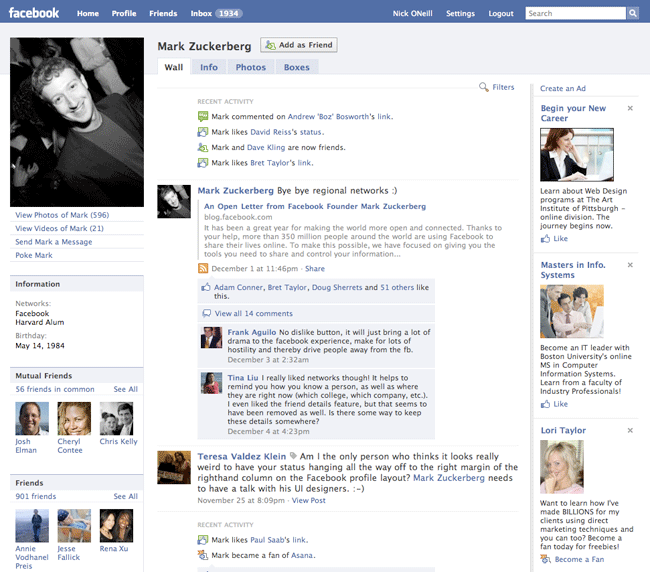The height and width of the screenshot is (572, 650).
Task: Open the Info tab
Action: pos(209,67)
